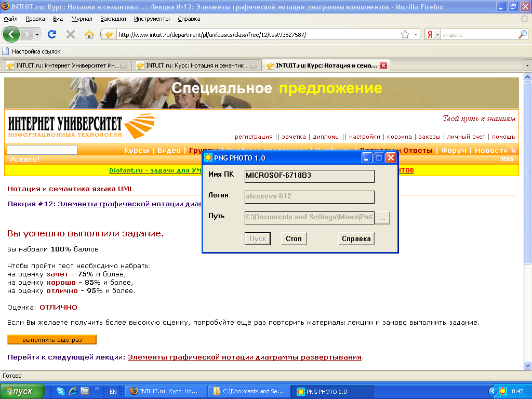Open the Видео navigation link
Viewport: 532px width, 399px height.
pos(169,150)
